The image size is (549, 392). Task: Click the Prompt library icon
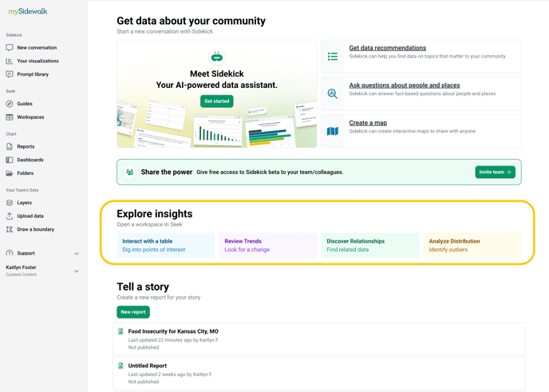click(10, 74)
